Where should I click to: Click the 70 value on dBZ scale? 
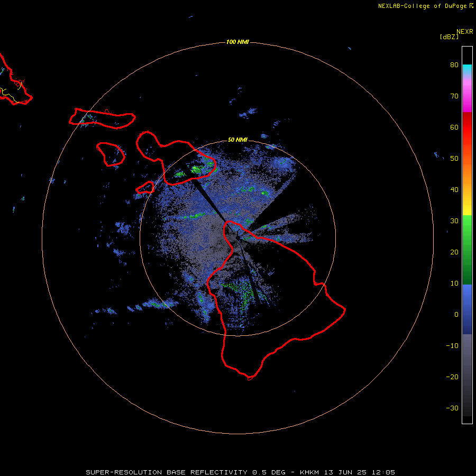point(454,96)
